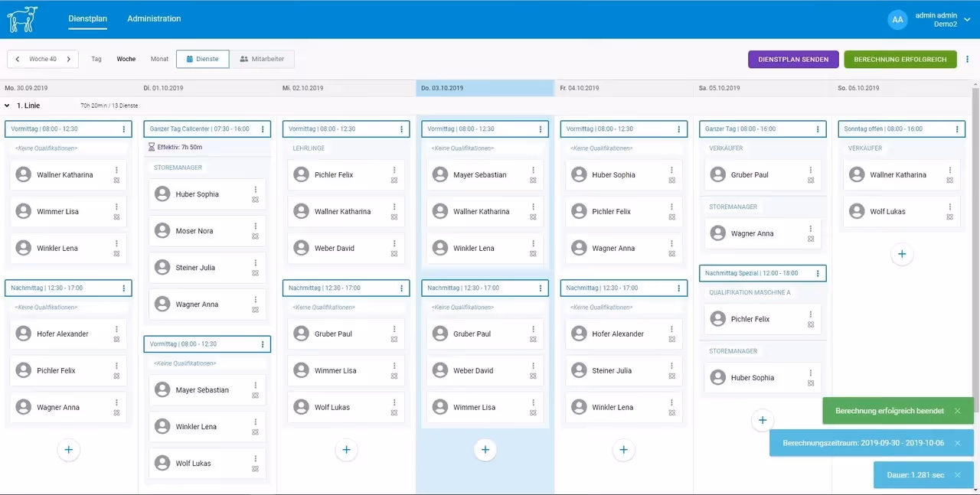The image size is (980, 495).
Task: Switch to Dienste view
Action: click(x=202, y=59)
